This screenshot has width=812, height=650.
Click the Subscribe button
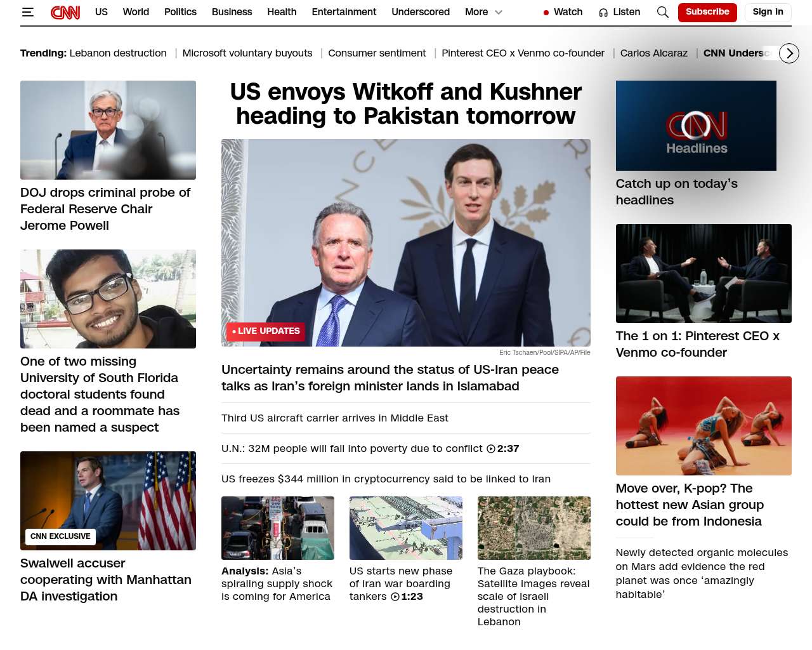(x=707, y=12)
